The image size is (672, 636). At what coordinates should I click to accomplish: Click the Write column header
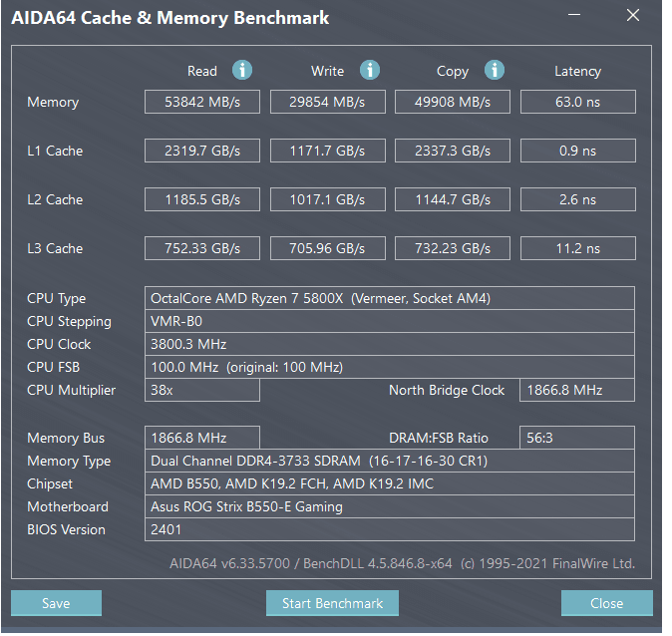(x=327, y=71)
